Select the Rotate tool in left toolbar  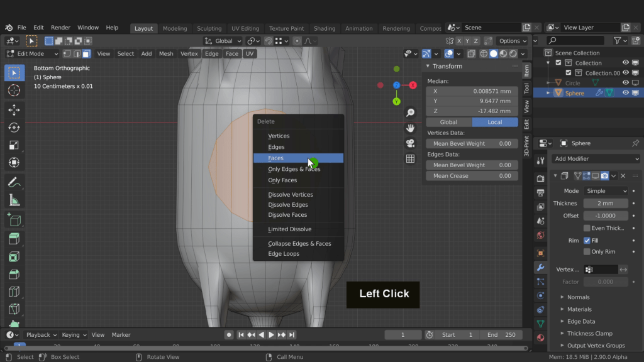click(14, 128)
